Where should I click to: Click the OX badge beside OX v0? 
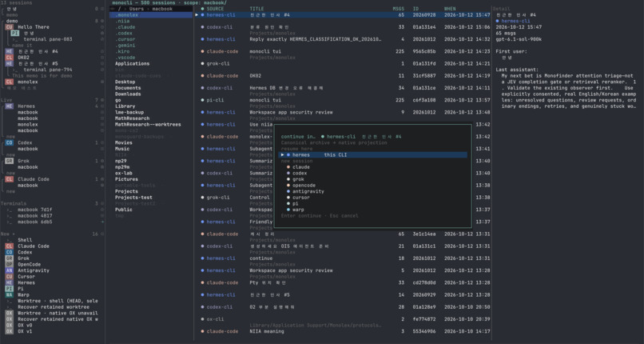pos(9,325)
